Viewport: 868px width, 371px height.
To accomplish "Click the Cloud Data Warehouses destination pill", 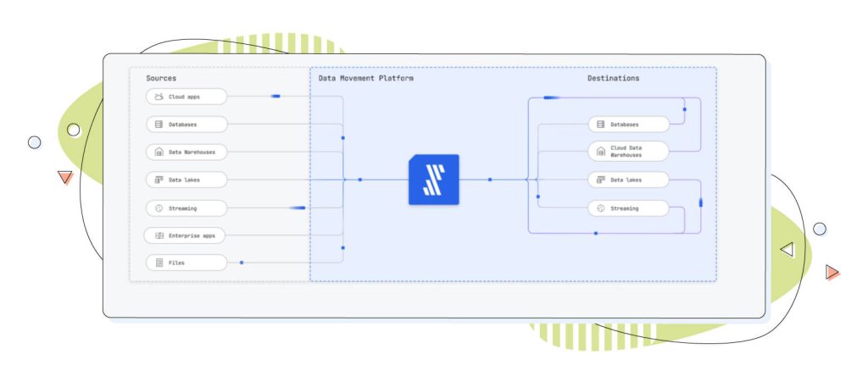I will tap(628, 151).
